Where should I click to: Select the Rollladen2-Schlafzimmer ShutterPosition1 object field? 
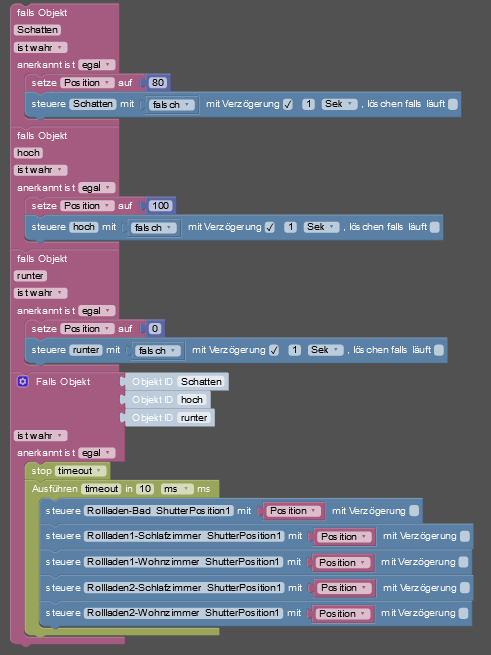[x=184, y=588]
